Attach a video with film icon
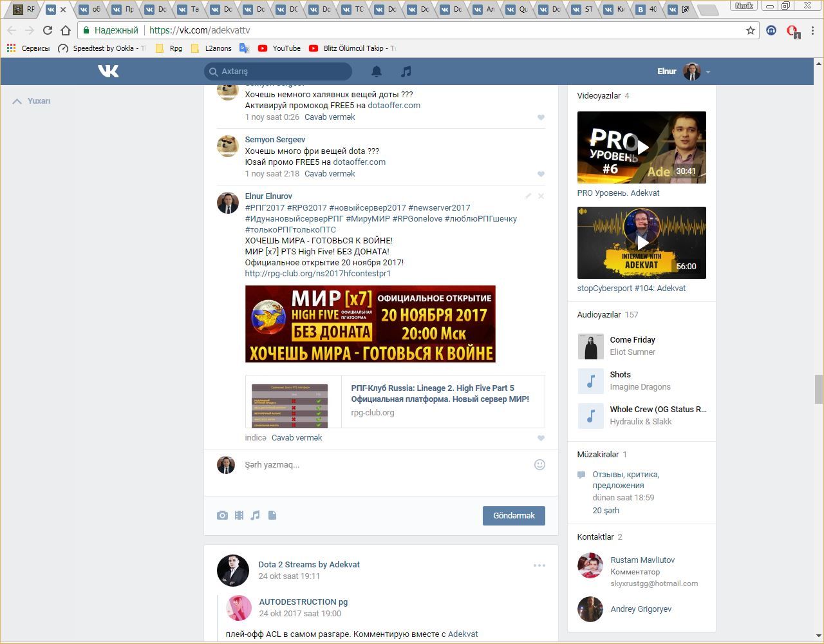 [x=239, y=515]
